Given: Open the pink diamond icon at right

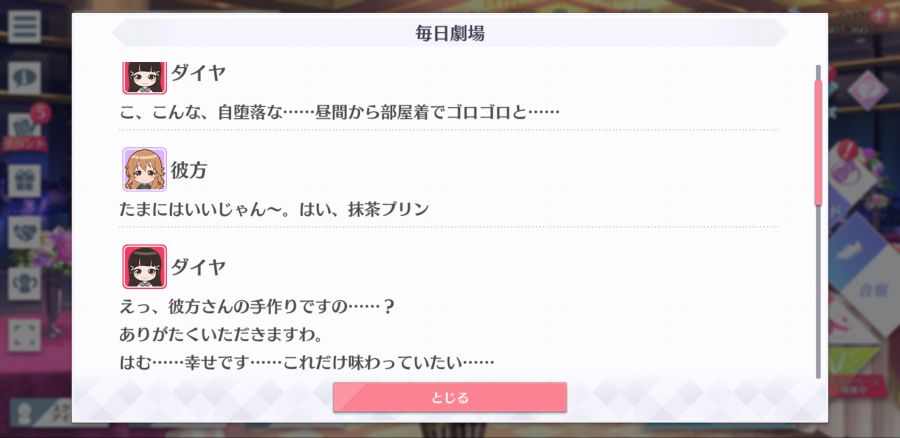Looking at the screenshot, I should point(867,90).
